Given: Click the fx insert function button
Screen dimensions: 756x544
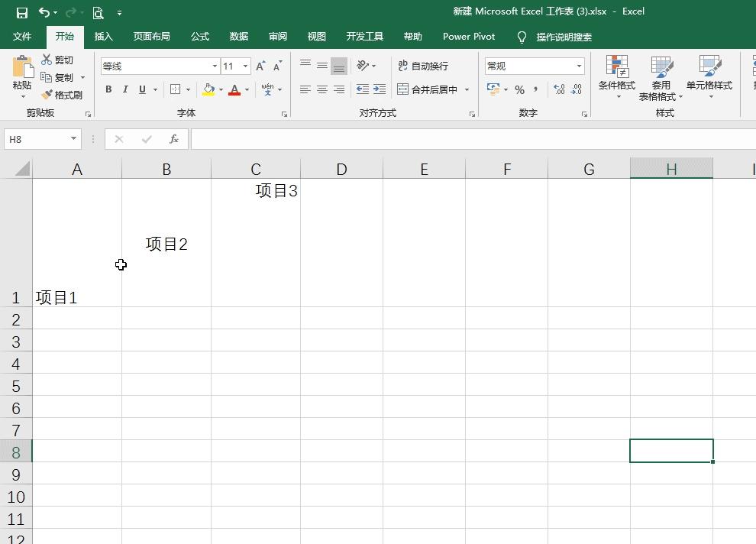Looking at the screenshot, I should click(173, 138).
